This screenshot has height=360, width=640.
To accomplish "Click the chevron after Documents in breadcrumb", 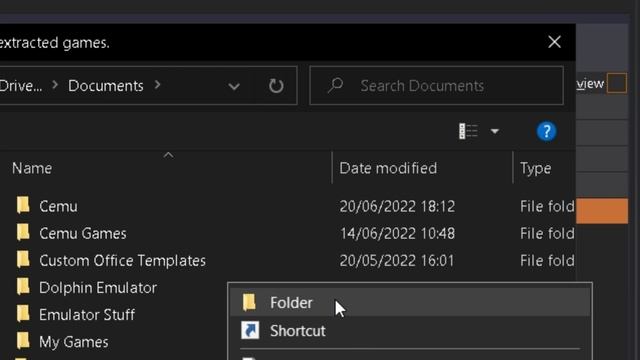I will pos(158,85).
